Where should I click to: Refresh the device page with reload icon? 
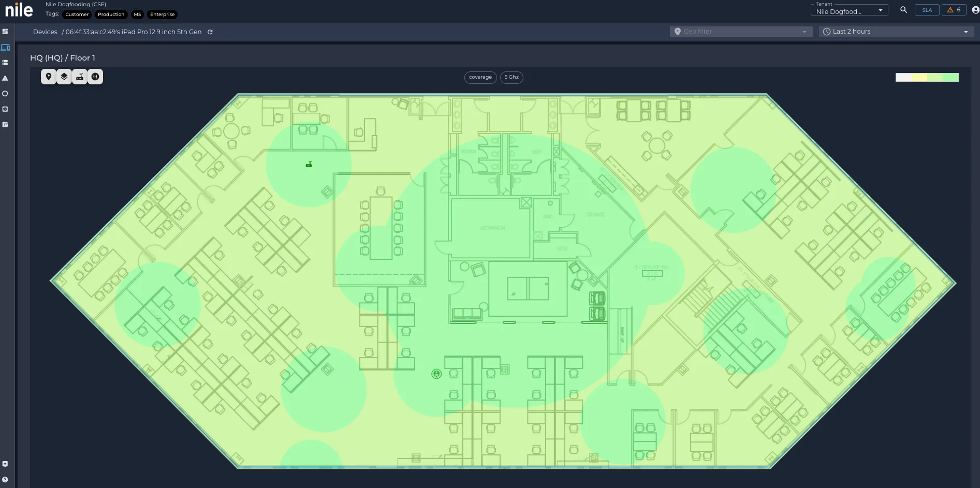point(210,32)
